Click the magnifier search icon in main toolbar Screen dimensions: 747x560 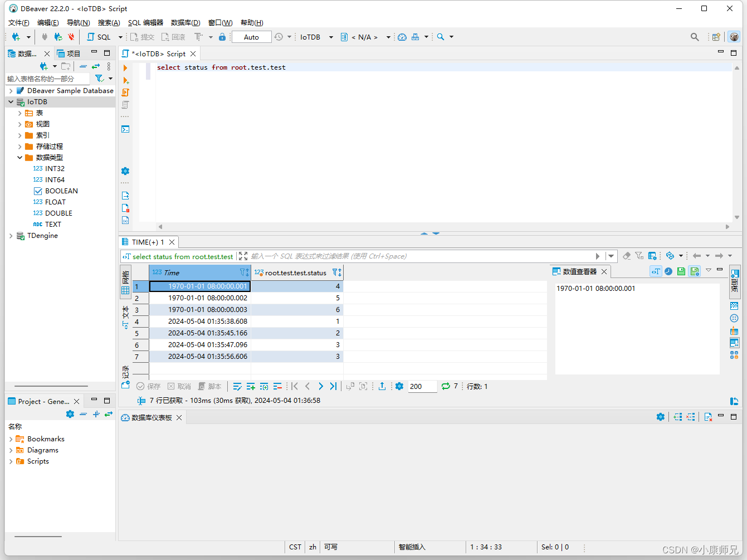[x=441, y=37]
